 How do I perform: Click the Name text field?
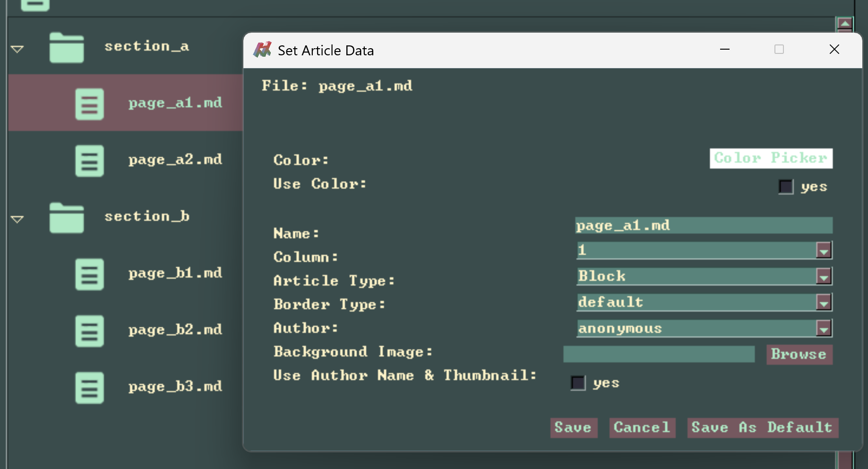point(704,226)
